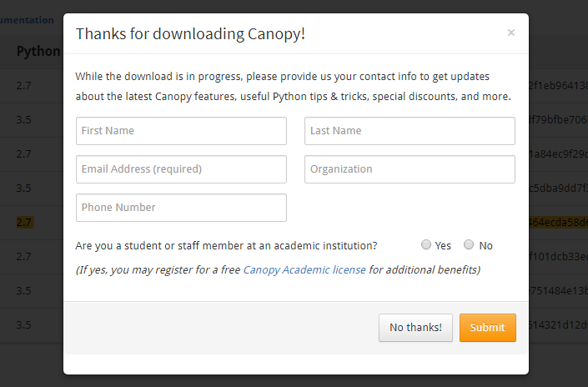Click the hash text containing 751484e13b
The height and width of the screenshot is (387, 588).
point(558,290)
